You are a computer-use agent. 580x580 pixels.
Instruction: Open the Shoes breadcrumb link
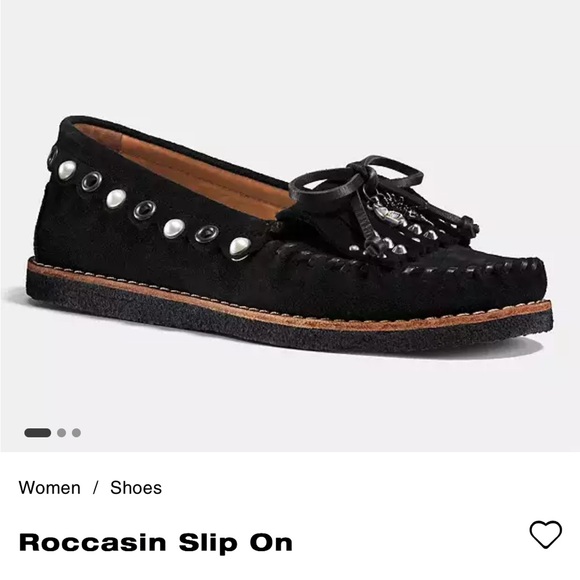(x=136, y=488)
